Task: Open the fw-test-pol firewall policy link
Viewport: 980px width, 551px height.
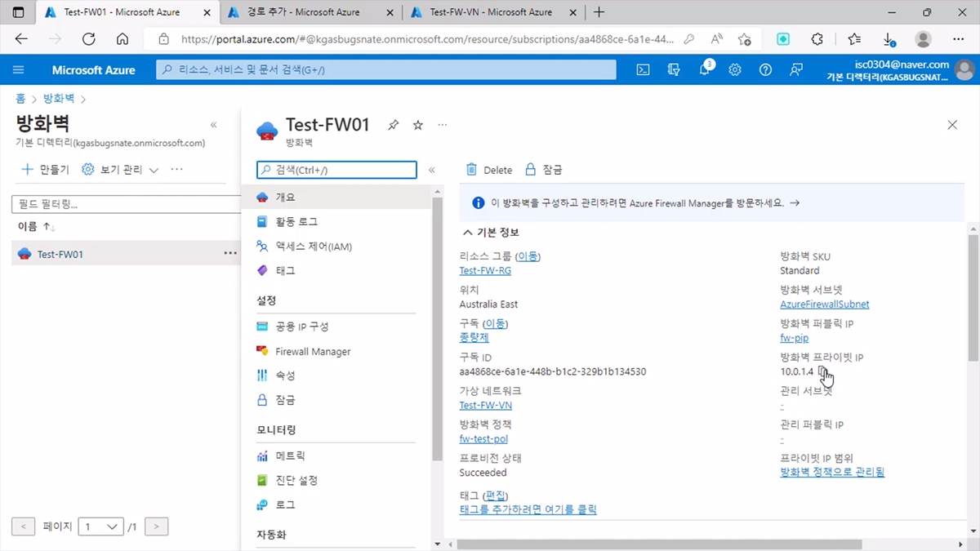Action: coord(483,439)
